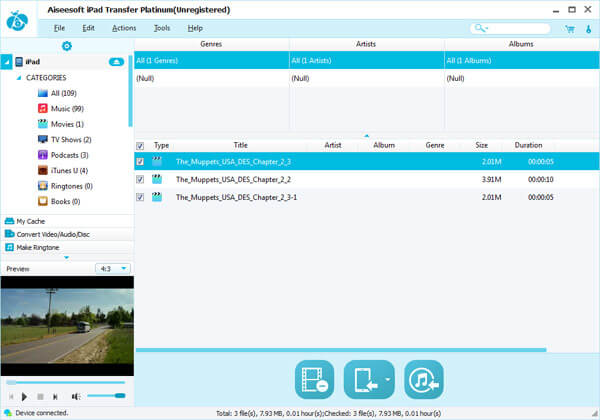Click the transfer to iTunes button

coord(424,379)
